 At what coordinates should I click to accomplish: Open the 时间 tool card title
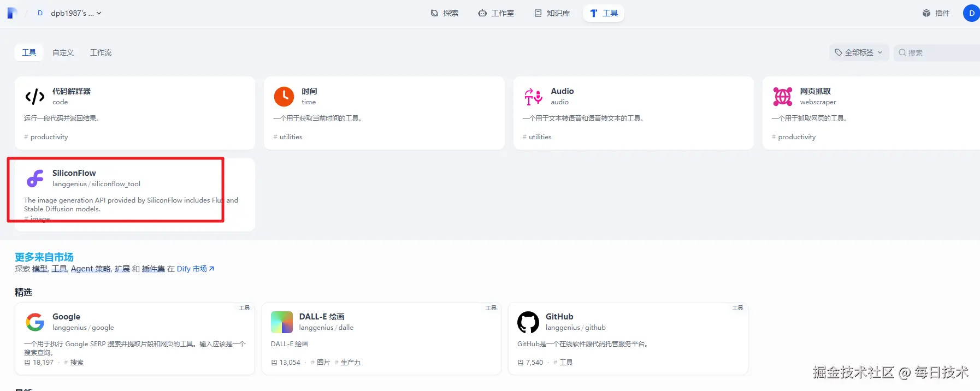(309, 91)
